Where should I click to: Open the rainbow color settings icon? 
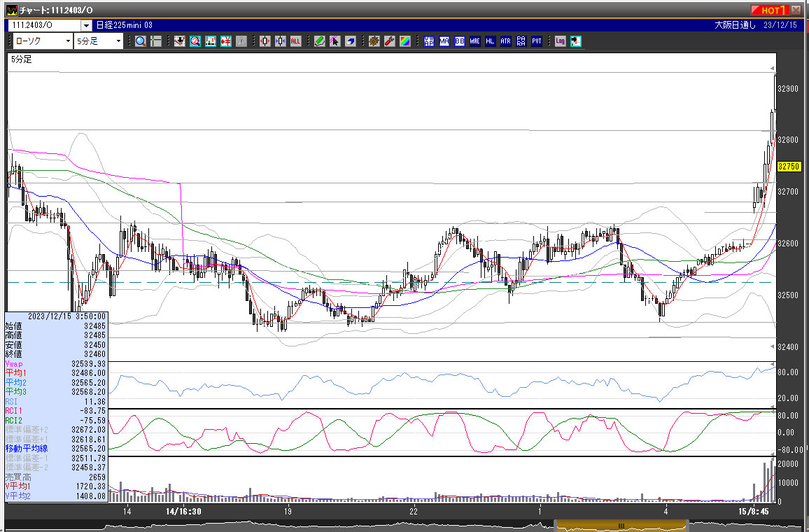click(405, 41)
